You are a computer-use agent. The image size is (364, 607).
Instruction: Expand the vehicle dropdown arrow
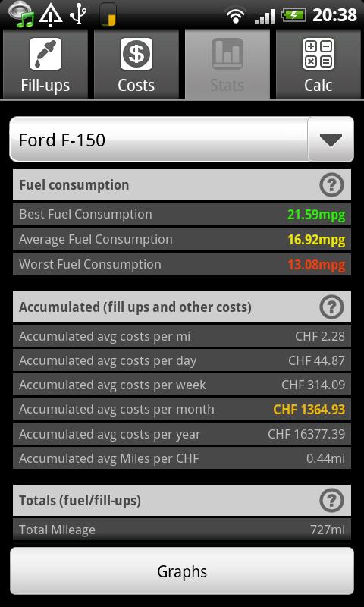coord(331,140)
